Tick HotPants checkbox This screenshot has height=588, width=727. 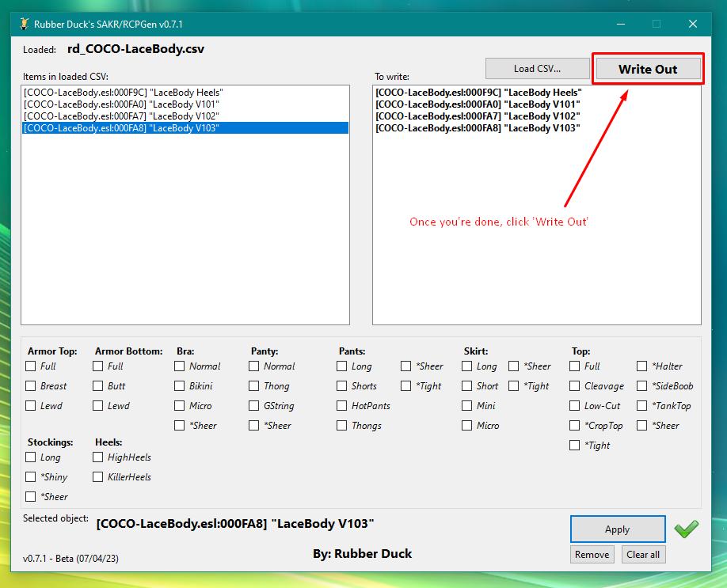click(341, 406)
